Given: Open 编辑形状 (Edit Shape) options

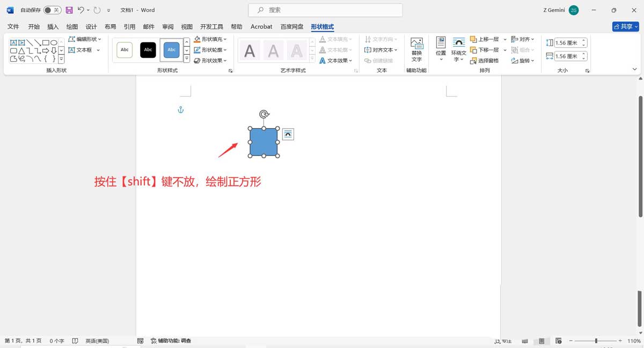Looking at the screenshot, I should click(x=85, y=39).
